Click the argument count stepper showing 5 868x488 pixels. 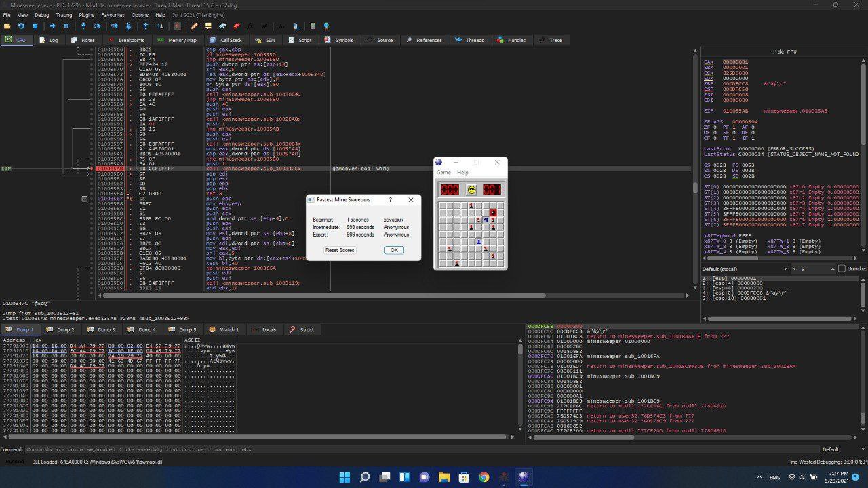[x=814, y=269]
